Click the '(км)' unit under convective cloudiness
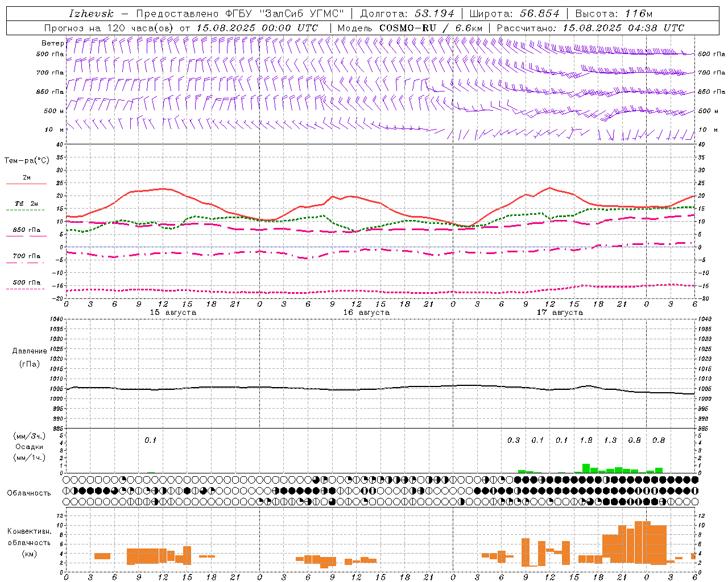Viewport: 728px width, 582px height. point(30,554)
